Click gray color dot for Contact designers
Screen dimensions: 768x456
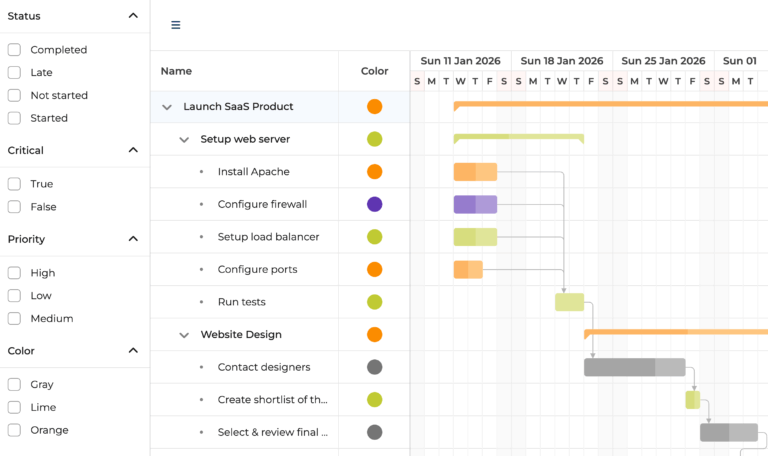[x=374, y=367]
